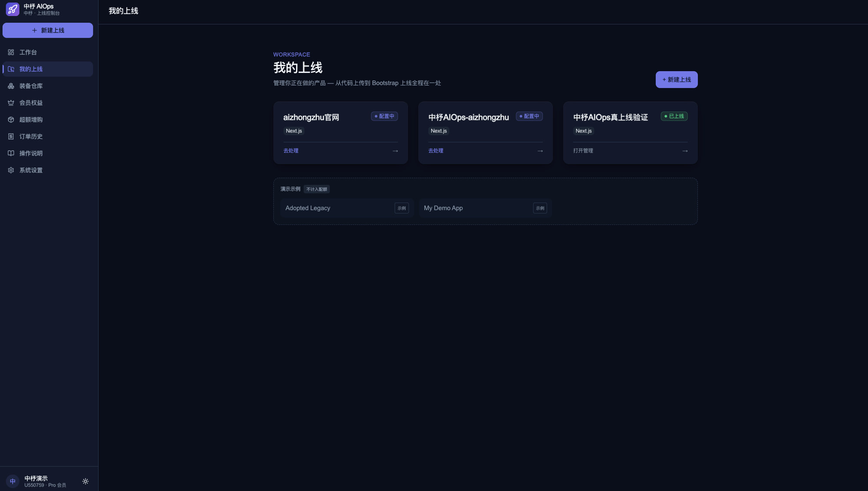Open the Adopted Legacy demo example
This screenshot has width=868, height=491.
347,208
